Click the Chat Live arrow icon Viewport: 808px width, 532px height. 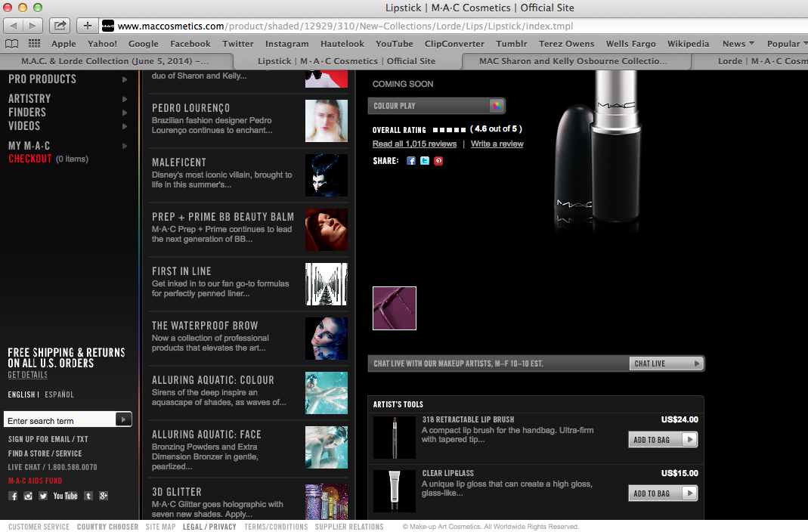(x=697, y=363)
